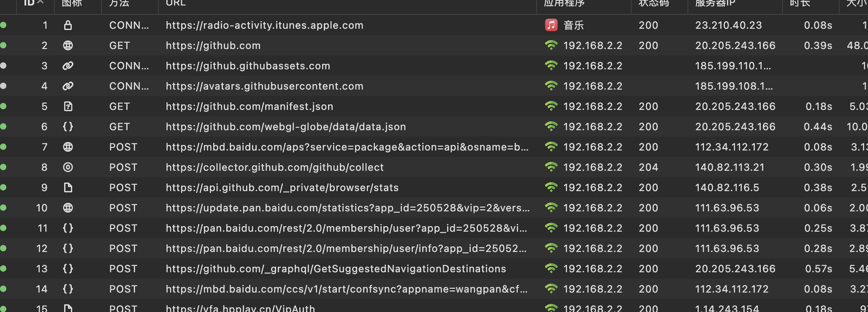Click the JSON braces icon for the webgl-globe data.json row

pyautogui.click(x=68, y=127)
